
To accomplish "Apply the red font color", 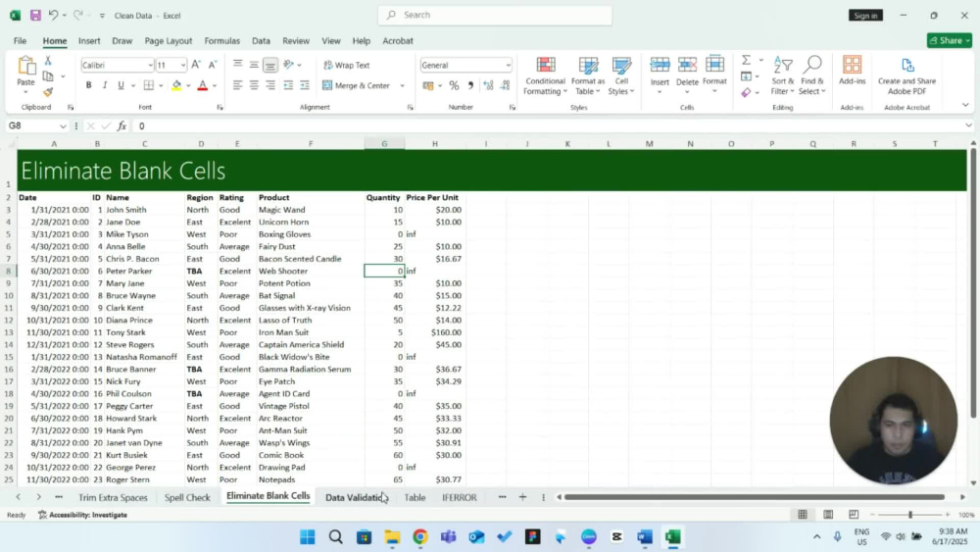I will pyautogui.click(x=203, y=85).
